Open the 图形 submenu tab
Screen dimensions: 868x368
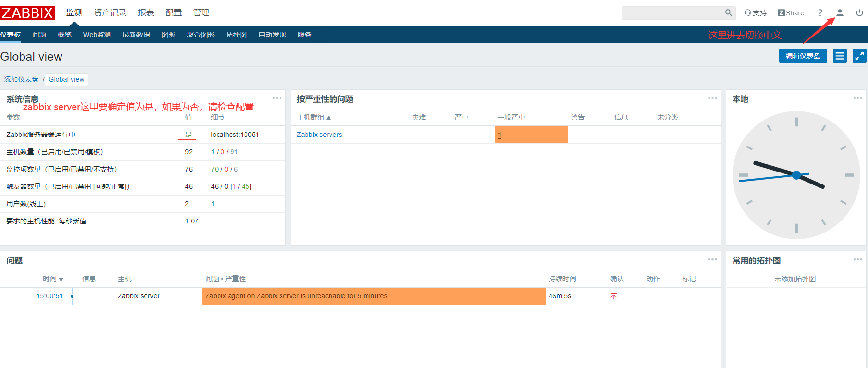point(169,35)
